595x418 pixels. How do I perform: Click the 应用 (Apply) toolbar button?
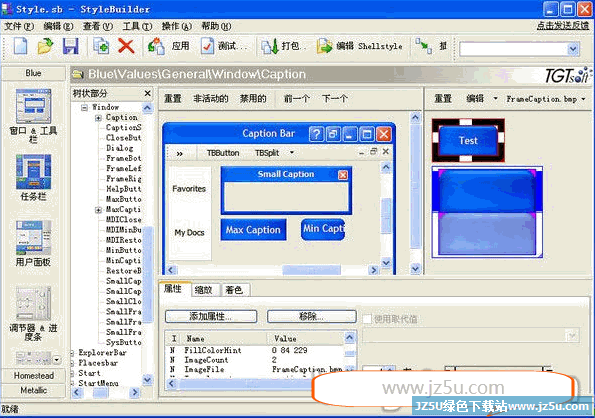169,46
